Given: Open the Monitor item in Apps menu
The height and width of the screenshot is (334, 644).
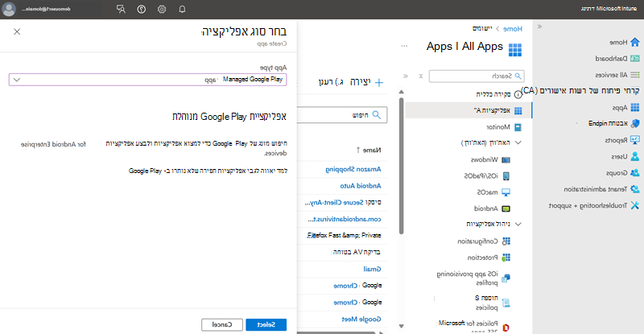Looking at the screenshot, I should pos(504,127).
